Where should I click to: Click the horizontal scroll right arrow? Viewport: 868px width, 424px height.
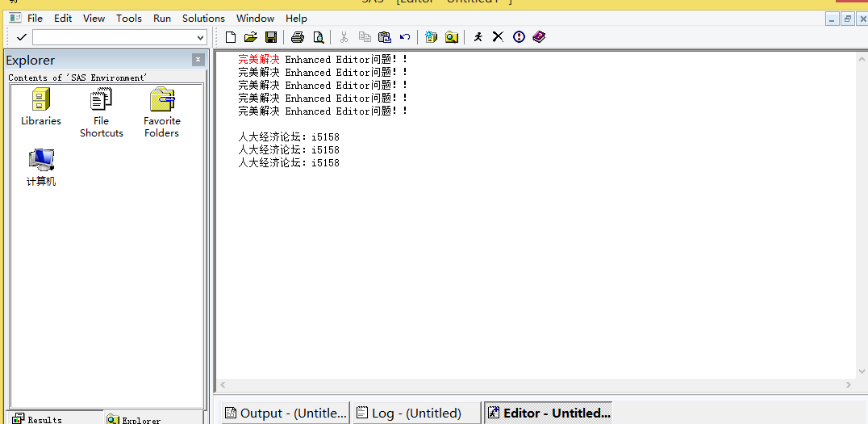pyautogui.click(x=849, y=384)
